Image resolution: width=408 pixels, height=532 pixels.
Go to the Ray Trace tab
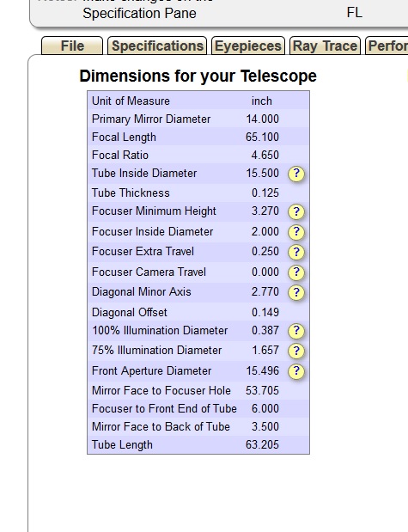coord(325,46)
